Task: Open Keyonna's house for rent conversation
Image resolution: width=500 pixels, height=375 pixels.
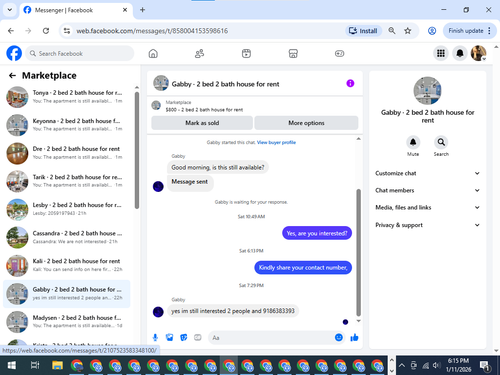Action: [67, 125]
